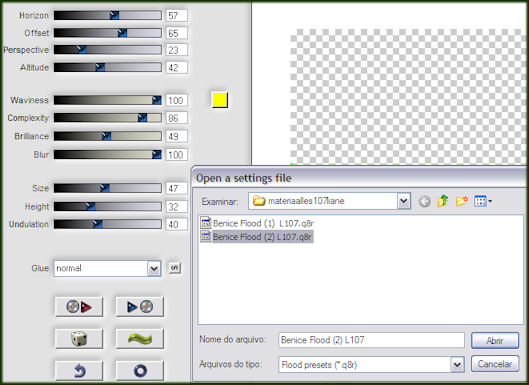Click the small icon beside Glue dropdown
The width and height of the screenshot is (529, 385).
[174, 268]
